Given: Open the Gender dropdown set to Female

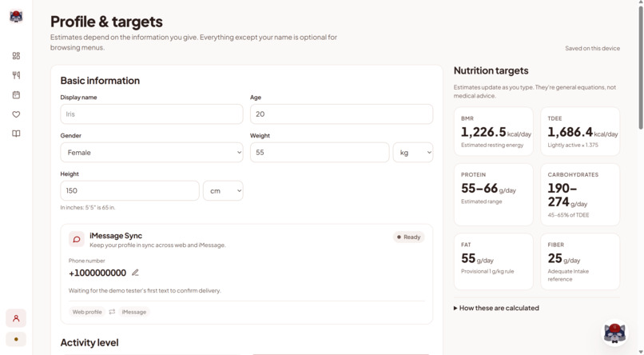Looking at the screenshot, I should pyautogui.click(x=152, y=153).
